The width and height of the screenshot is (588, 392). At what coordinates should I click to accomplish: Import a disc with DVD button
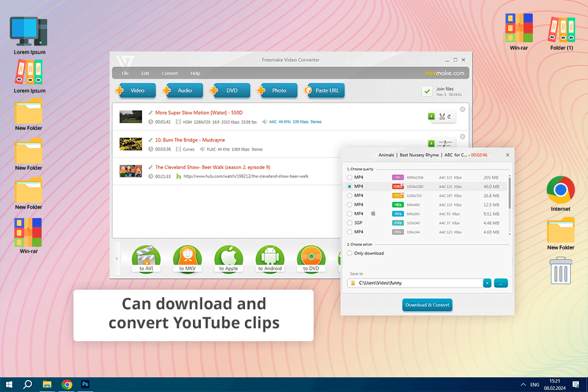click(230, 91)
